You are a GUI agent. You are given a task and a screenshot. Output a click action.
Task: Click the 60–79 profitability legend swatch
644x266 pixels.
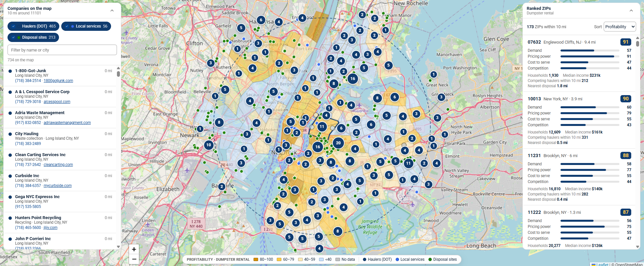(279, 259)
